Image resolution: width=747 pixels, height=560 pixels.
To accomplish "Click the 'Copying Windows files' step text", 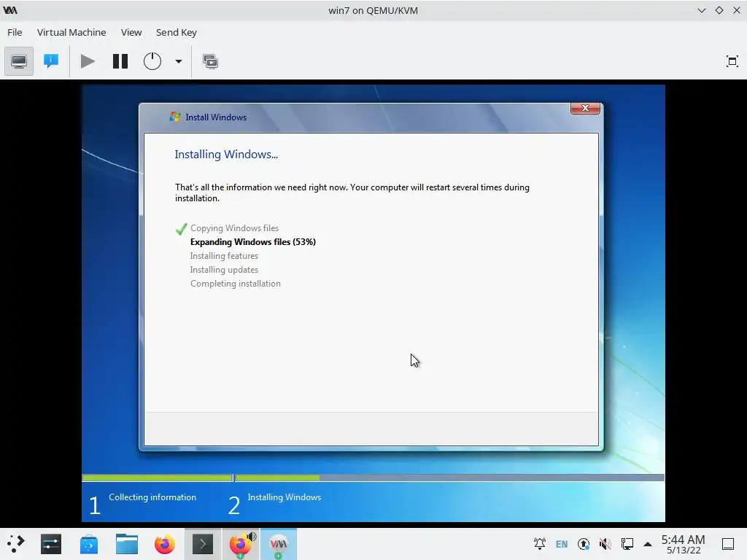I will click(x=234, y=228).
